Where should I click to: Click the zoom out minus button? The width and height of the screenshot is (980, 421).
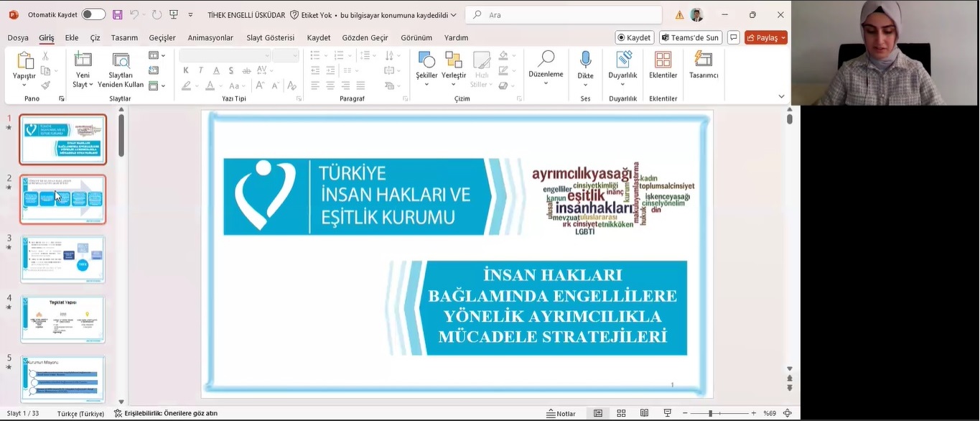point(686,414)
